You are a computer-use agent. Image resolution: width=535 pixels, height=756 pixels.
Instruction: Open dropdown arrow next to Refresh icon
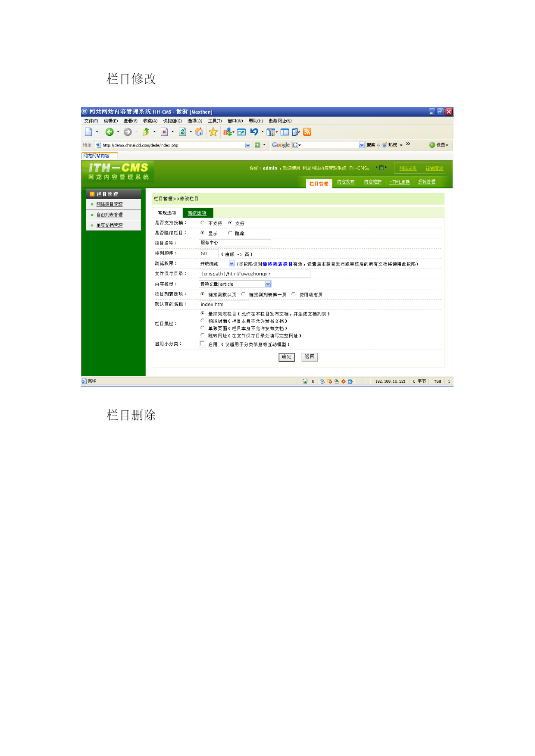click(191, 132)
